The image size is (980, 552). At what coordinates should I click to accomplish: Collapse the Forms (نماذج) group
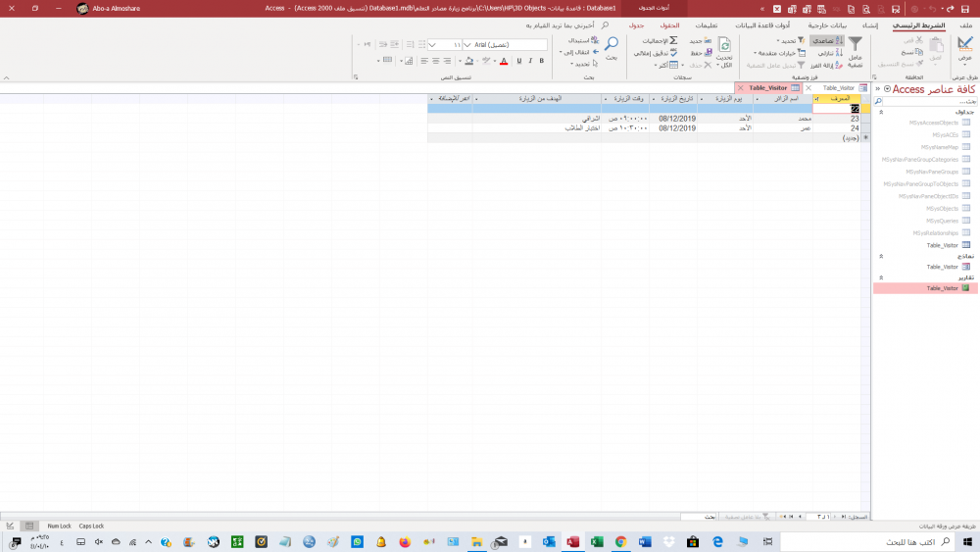(x=881, y=256)
